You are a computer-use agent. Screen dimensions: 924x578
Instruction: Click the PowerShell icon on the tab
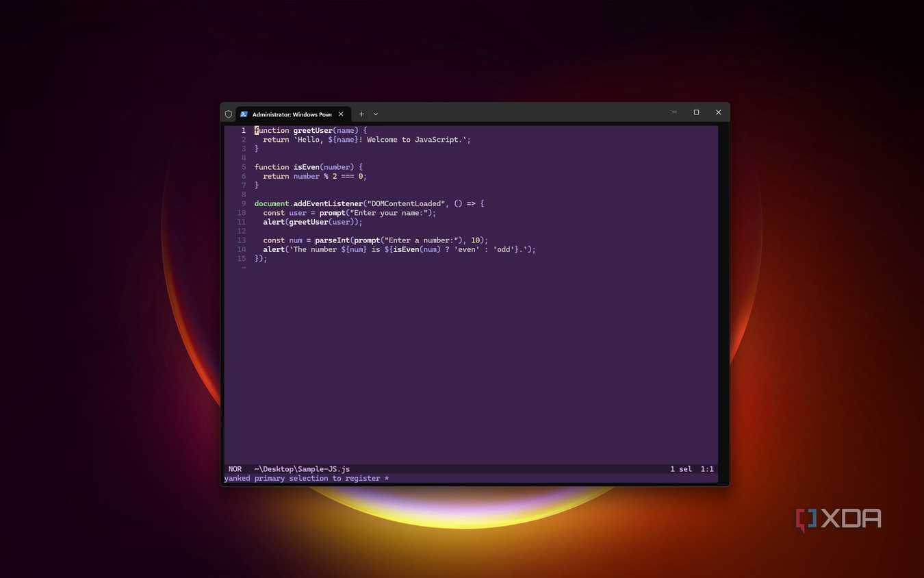click(x=244, y=114)
